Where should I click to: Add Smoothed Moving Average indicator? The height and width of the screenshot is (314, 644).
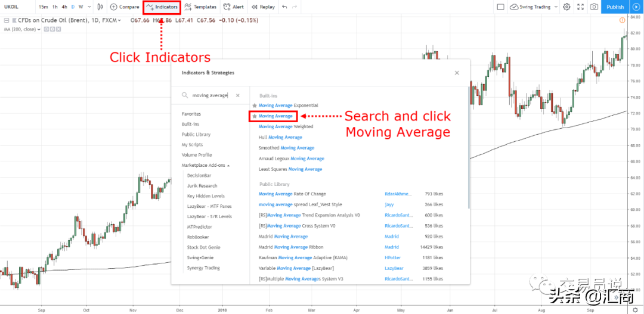click(286, 148)
